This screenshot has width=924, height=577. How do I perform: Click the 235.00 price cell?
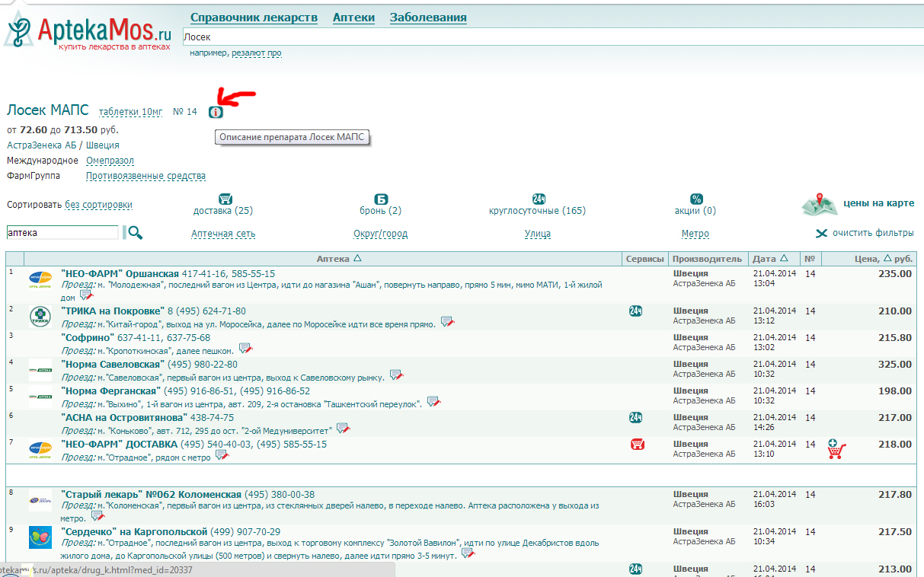[895, 273]
